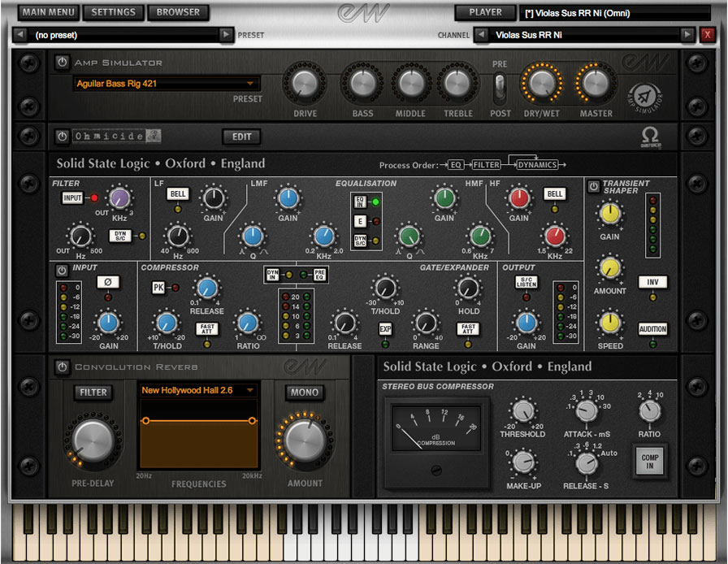Click the Ohmicide EDIT button
Image resolution: width=728 pixels, height=564 pixels.
tap(241, 137)
